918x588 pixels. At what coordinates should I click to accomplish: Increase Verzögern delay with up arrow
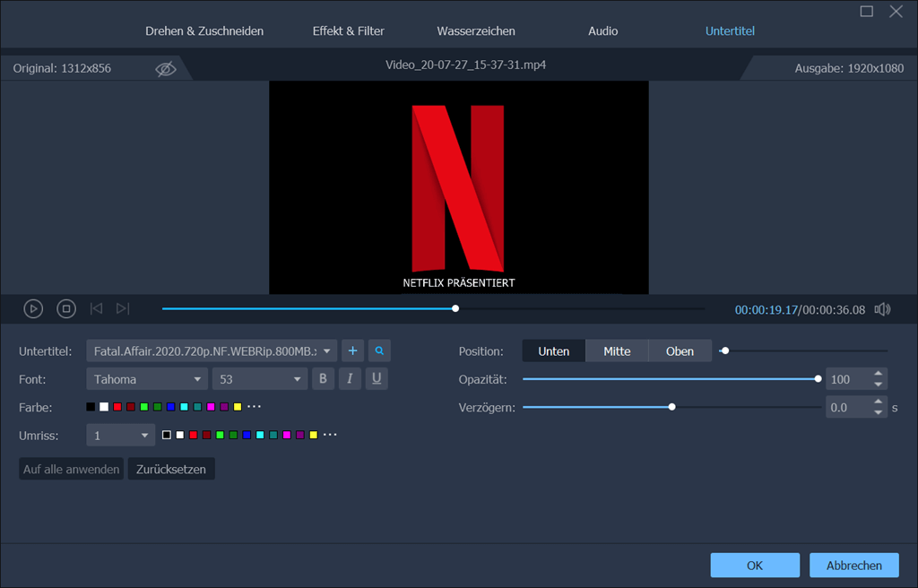879,402
